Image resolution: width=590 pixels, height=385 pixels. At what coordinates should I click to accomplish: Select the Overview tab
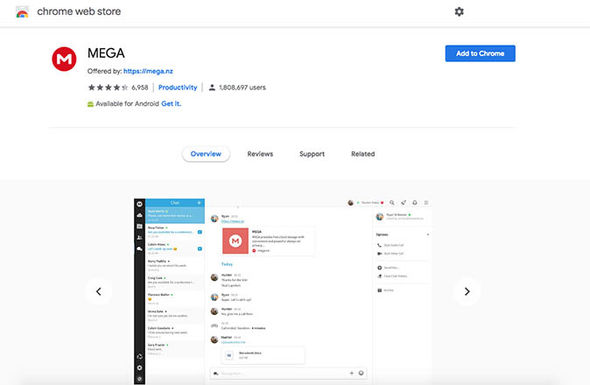point(206,154)
